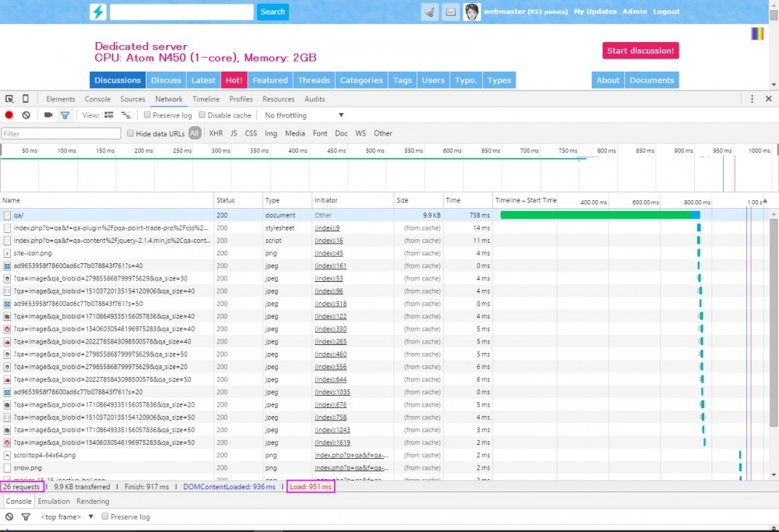Expand the top frame selector in console
The image size is (779, 532).
click(x=67, y=516)
